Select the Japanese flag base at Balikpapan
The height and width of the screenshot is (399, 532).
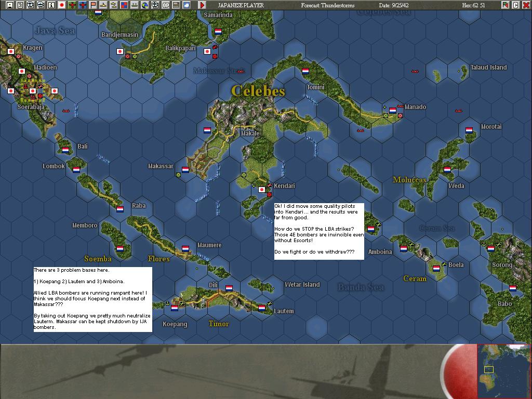click(207, 51)
